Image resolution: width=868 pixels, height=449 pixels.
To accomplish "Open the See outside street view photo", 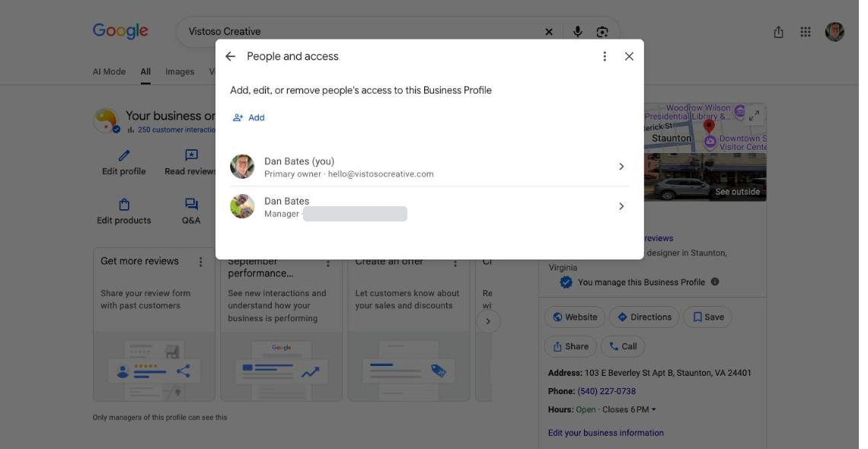I will (705, 177).
